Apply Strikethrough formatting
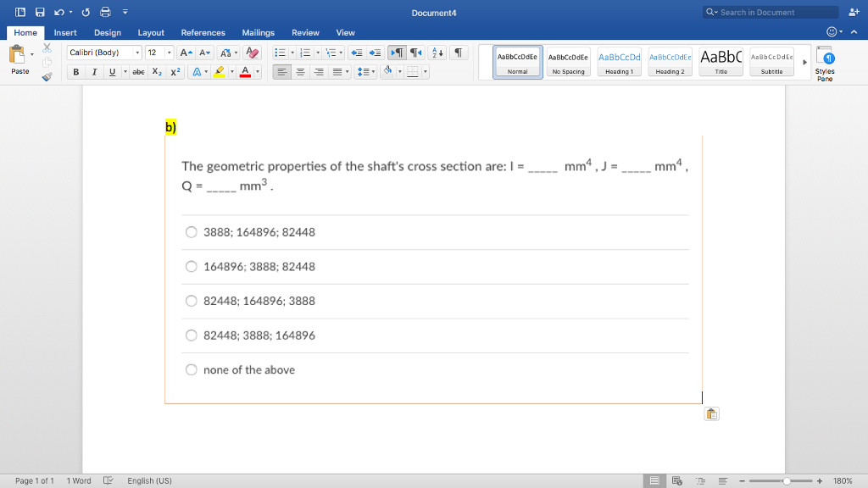This screenshot has width=868, height=488. point(138,72)
